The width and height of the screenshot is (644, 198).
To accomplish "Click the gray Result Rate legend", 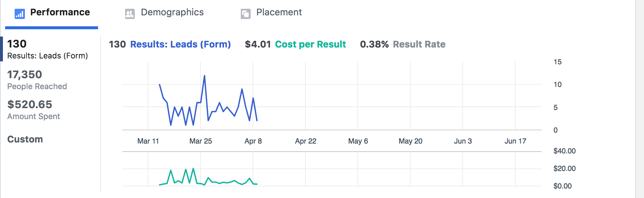I will tap(419, 44).
